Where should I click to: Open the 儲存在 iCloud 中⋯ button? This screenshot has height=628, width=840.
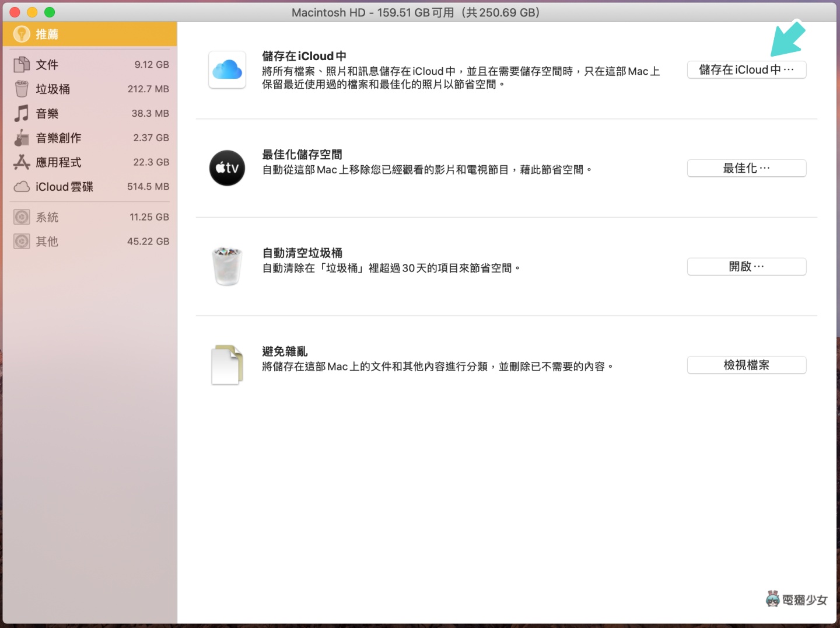(x=747, y=70)
